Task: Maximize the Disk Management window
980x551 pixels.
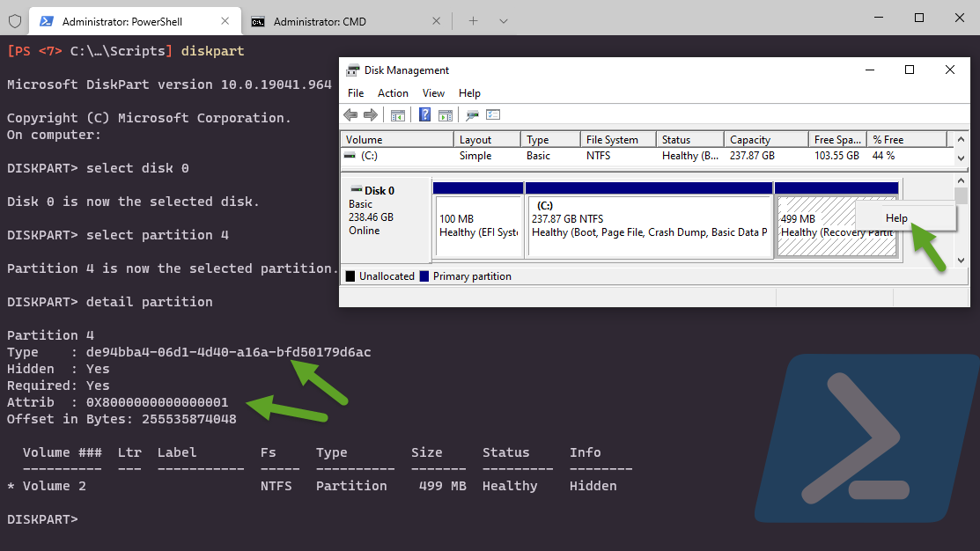Action: (910, 70)
